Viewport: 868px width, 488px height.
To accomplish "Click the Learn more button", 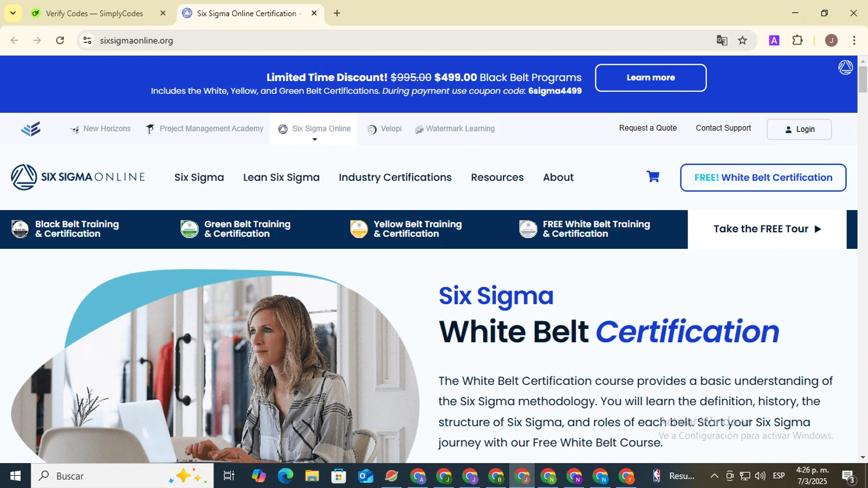I will (x=650, y=78).
